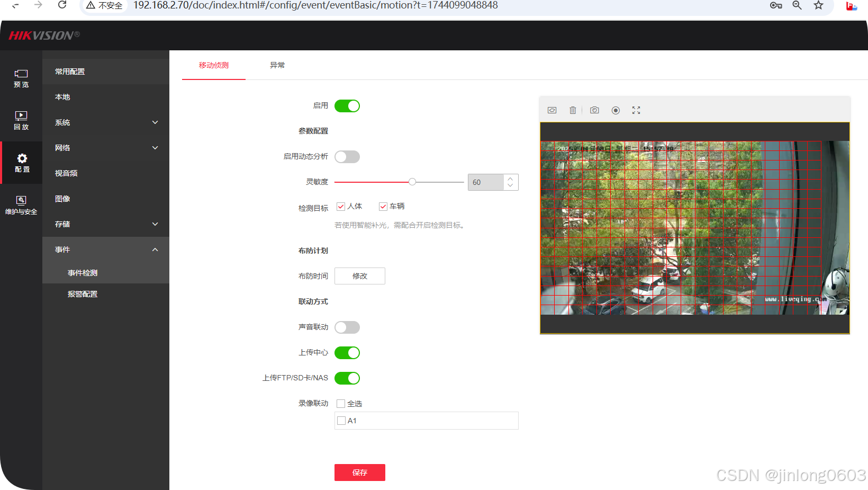This screenshot has height=490, width=868.
Task: Switch to 预览 live preview view
Action: click(x=21, y=78)
